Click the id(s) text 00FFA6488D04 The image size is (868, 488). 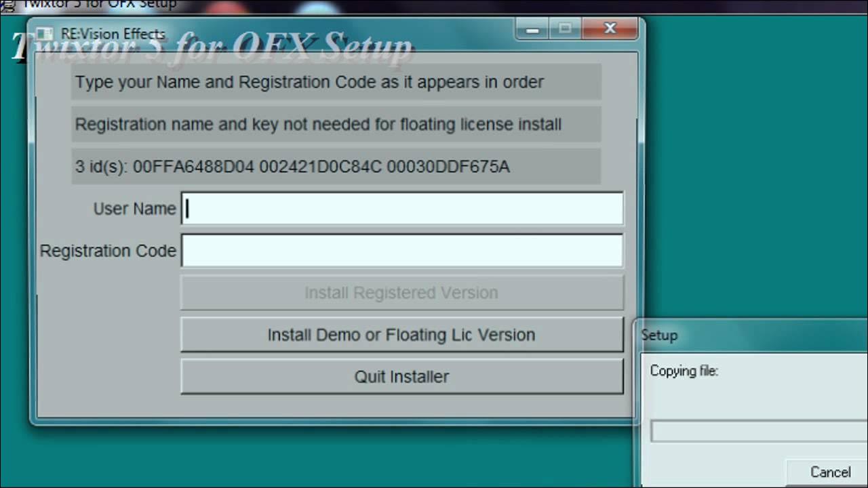(194, 166)
